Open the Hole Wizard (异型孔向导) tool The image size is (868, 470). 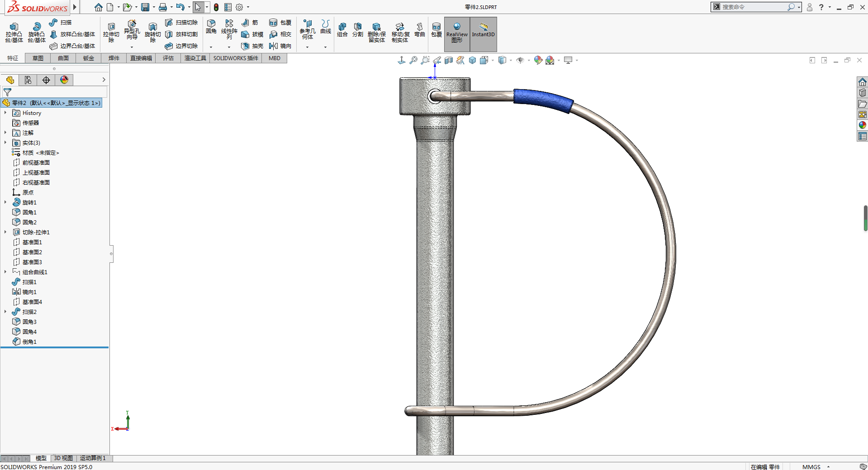(x=132, y=30)
